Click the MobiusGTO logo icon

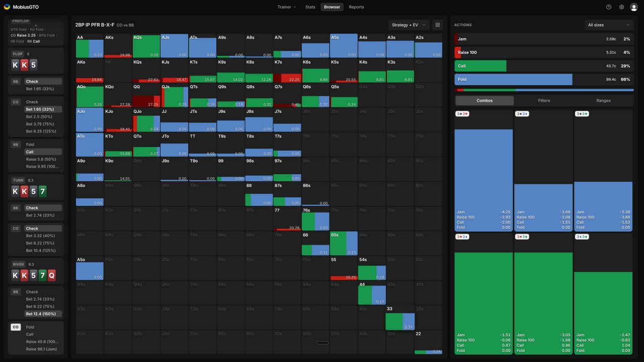(x=7, y=7)
